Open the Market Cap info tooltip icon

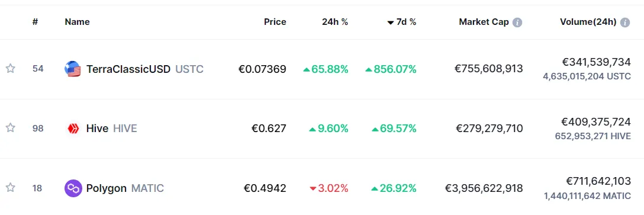pyautogui.click(x=517, y=23)
